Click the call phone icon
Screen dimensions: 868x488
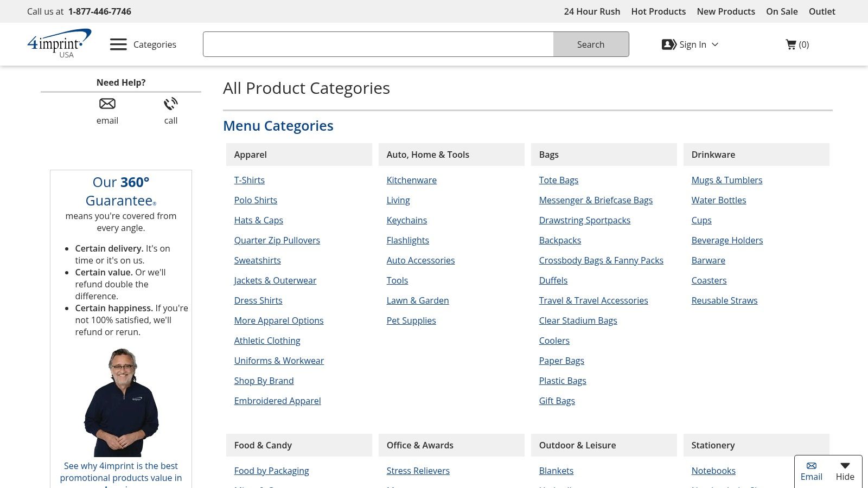coord(171,104)
